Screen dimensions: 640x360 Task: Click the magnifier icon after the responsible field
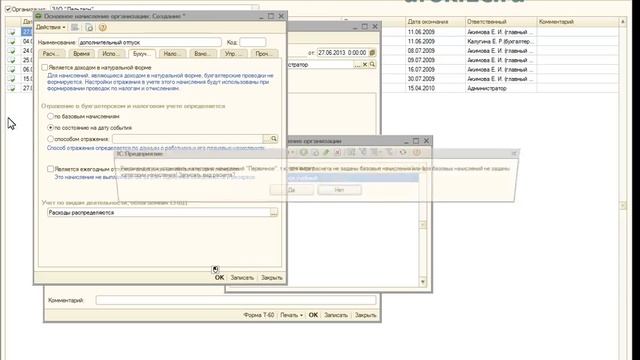point(372,64)
